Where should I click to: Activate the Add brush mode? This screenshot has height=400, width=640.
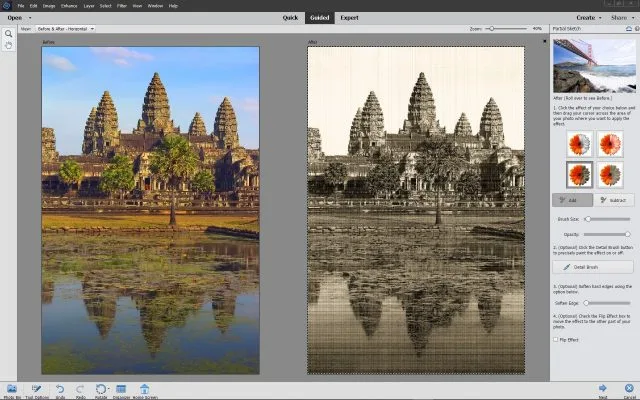pos(572,200)
